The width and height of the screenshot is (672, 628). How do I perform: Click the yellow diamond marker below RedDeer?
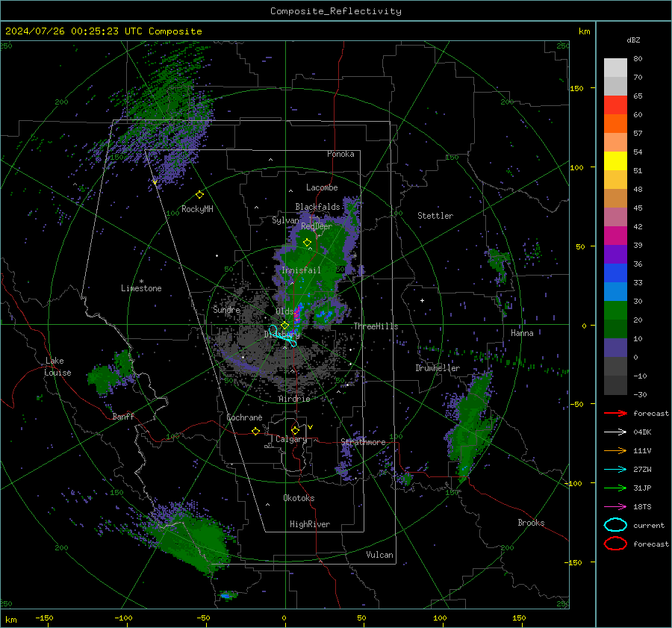[x=307, y=243]
